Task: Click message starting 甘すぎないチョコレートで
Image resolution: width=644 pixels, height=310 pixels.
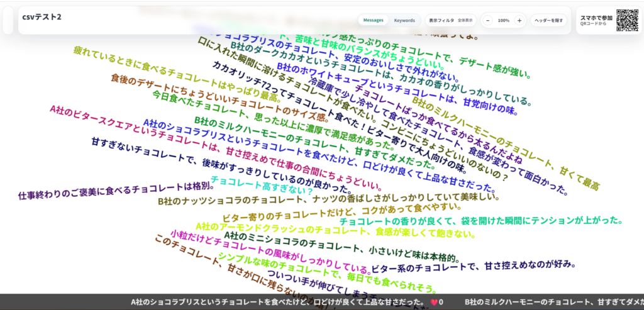Action: pos(221,165)
